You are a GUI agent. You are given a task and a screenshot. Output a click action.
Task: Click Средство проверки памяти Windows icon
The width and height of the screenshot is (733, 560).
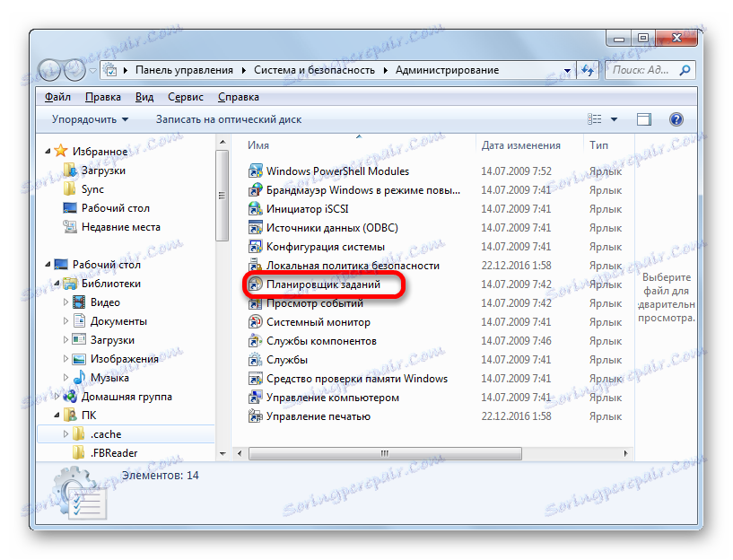click(255, 379)
